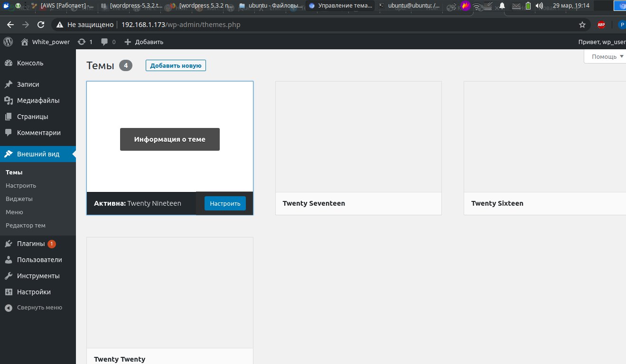Switch to wordpress-5.3.2.t... taskbar window
This screenshot has width=626, height=364.
(132, 6)
